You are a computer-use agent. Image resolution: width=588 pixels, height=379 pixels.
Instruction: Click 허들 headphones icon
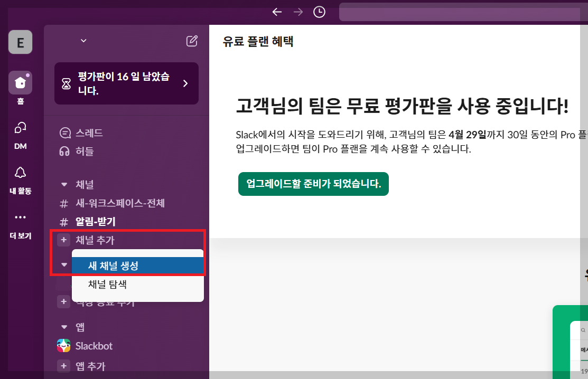click(64, 151)
